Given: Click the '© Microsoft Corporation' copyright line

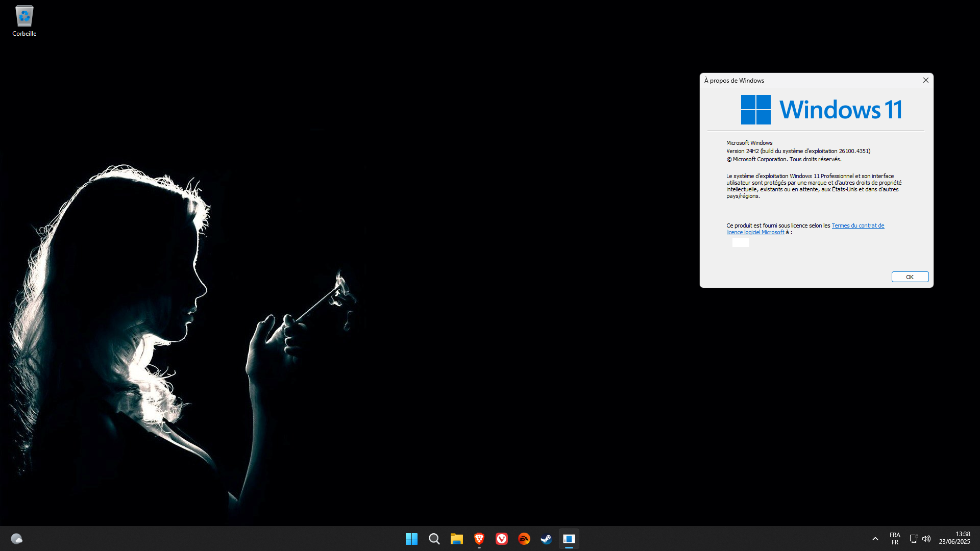Looking at the screenshot, I should tap(784, 159).
